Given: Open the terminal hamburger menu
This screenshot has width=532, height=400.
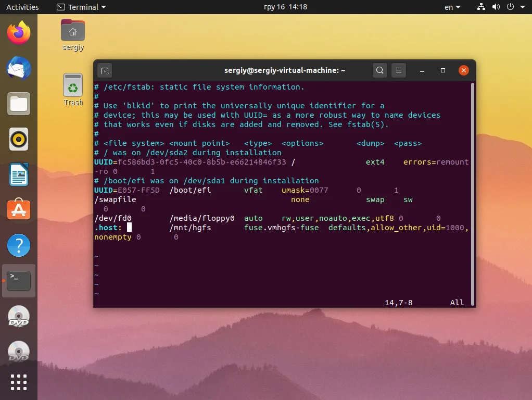Looking at the screenshot, I should point(398,70).
